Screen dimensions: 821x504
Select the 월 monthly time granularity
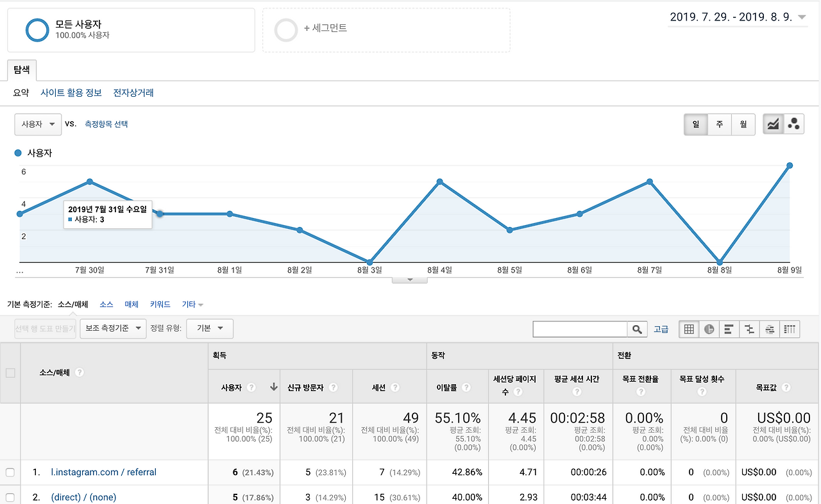743,124
